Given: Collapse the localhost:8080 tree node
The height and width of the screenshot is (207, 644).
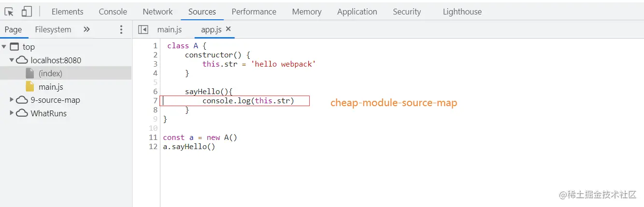Looking at the screenshot, I should pos(12,60).
